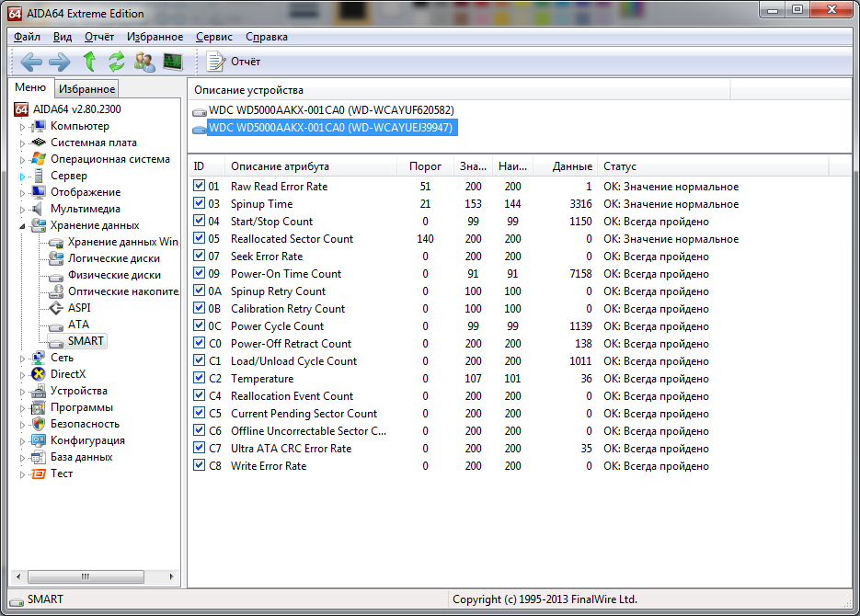Switch to the Избранное tab

(x=86, y=89)
